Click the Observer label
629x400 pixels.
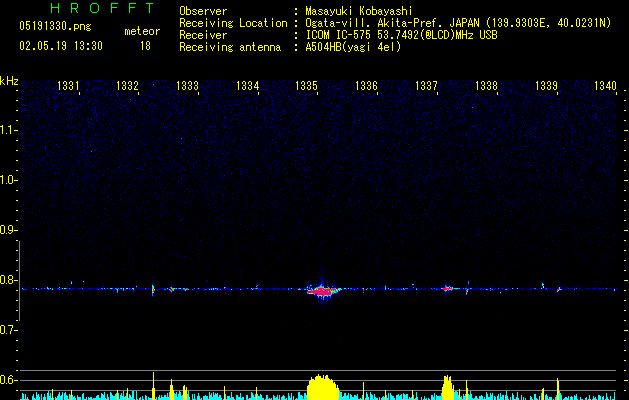(x=203, y=11)
